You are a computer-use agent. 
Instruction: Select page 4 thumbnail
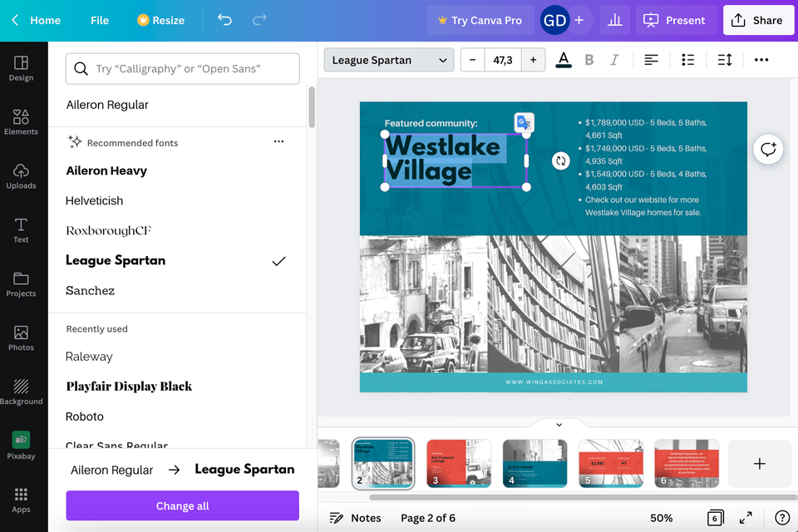pyautogui.click(x=534, y=464)
